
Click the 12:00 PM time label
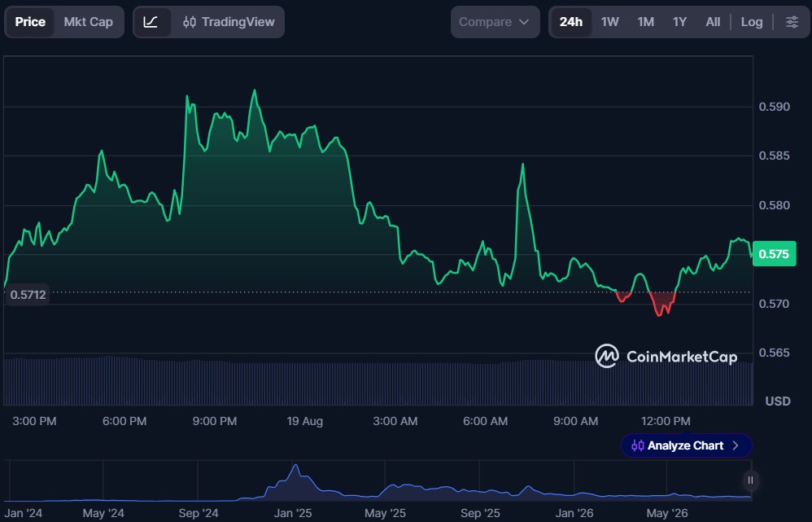[666, 421]
